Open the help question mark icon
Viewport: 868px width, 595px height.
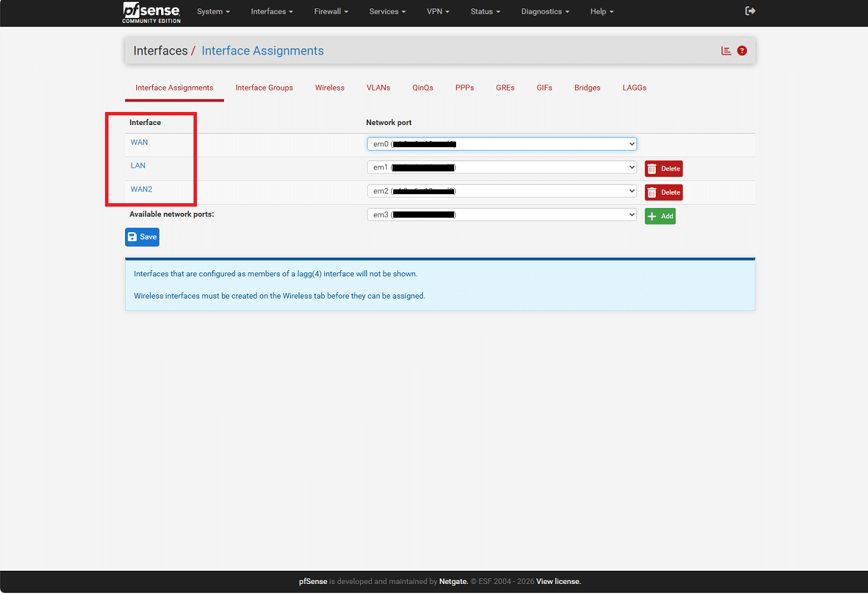point(742,51)
